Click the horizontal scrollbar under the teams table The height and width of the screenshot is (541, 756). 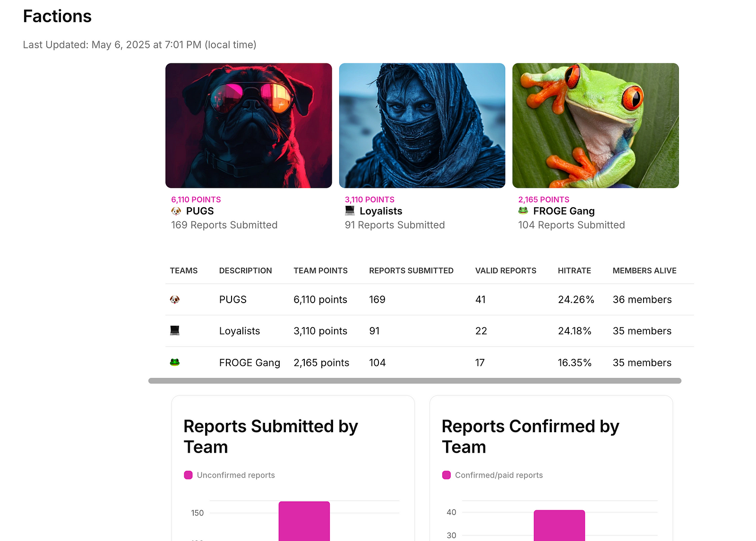(415, 381)
